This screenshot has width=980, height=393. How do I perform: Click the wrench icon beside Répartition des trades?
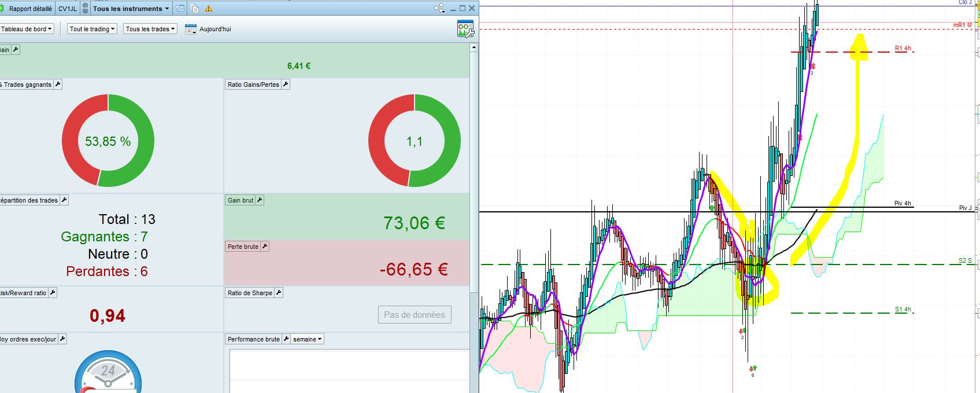click(x=64, y=200)
